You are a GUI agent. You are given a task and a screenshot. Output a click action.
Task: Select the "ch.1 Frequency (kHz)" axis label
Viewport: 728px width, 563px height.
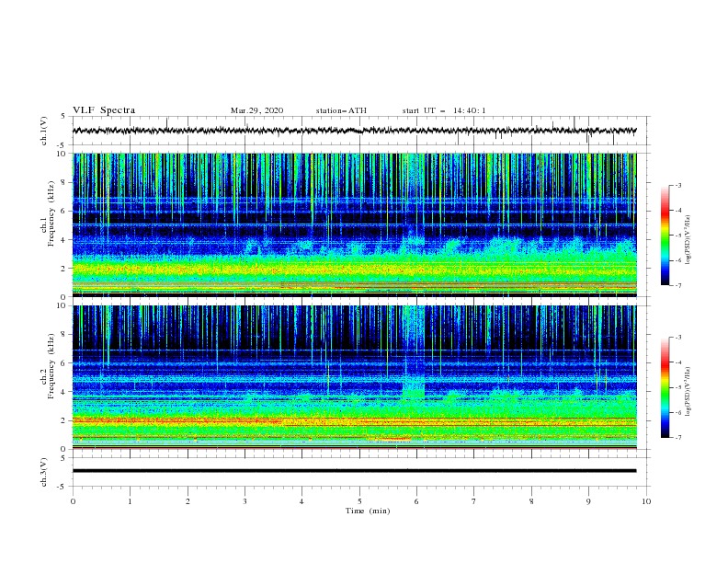coord(48,213)
